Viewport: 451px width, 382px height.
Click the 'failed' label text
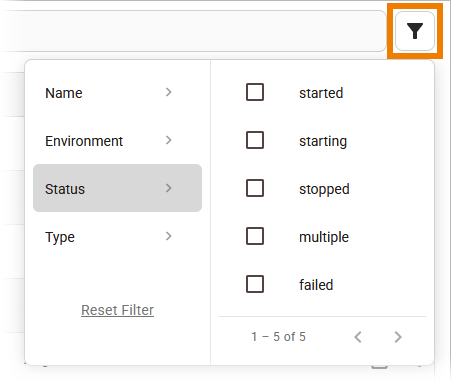coord(316,285)
